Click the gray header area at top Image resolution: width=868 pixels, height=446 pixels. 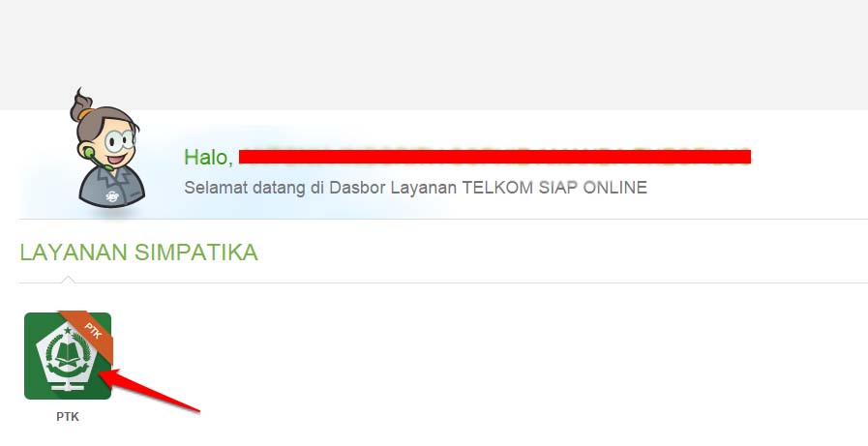tap(434, 55)
